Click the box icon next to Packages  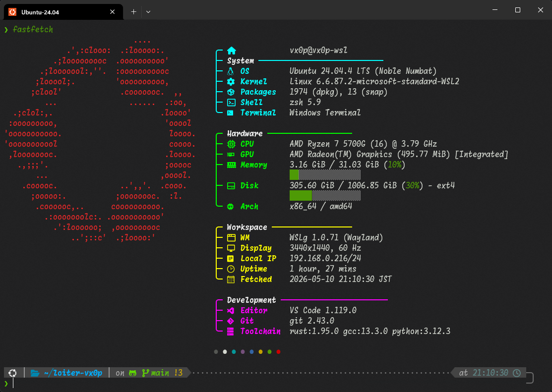pos(231,92)
